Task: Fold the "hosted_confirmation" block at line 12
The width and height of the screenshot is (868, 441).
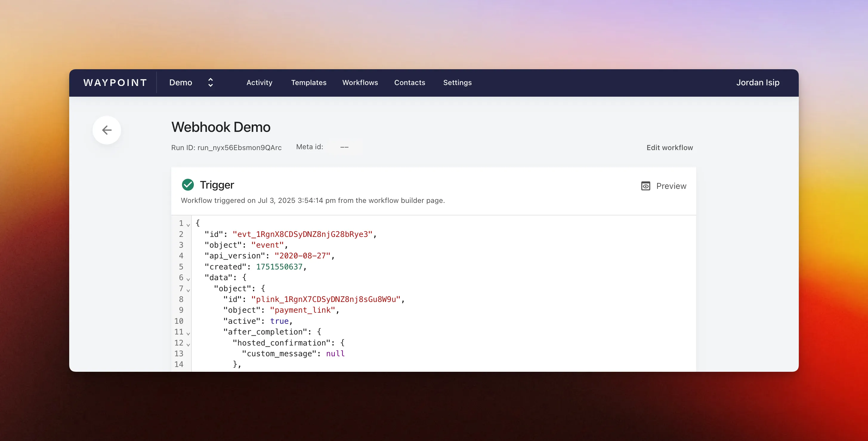Action: coord(188,344)
